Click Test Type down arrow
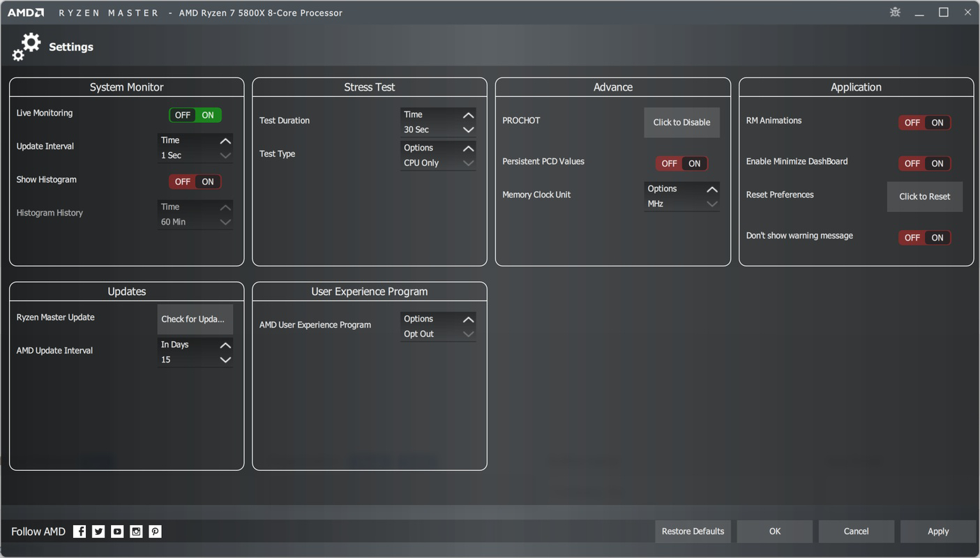Image resolution: width=980 pixels, height=558 pixels. [469, 163]
